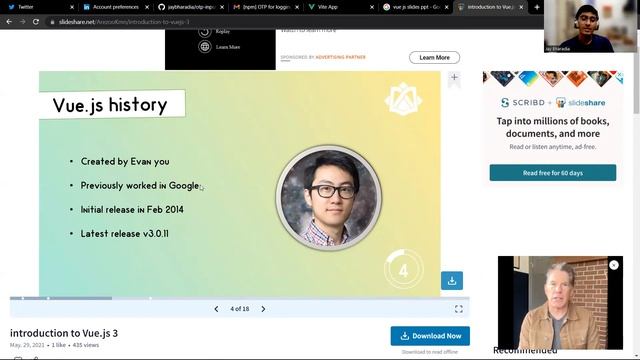Open the vue js slides ppt Google tab
Screen dimensions: 640x360
coord(415,7)
